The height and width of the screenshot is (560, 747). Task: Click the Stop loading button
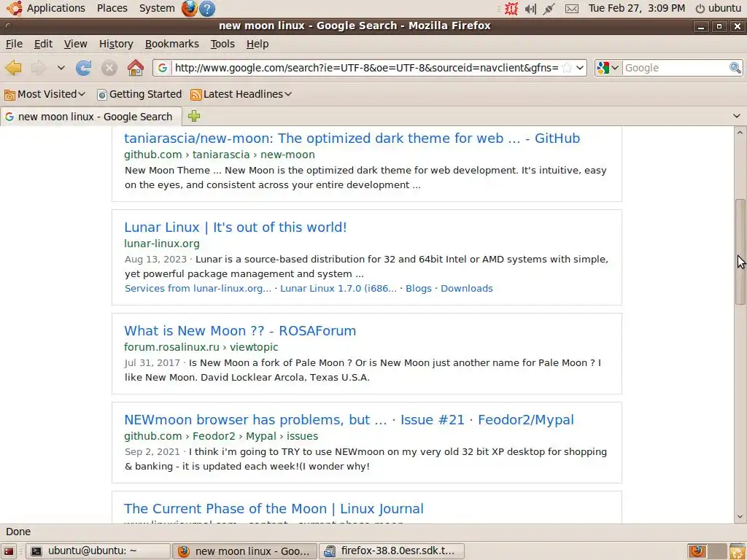109,68
